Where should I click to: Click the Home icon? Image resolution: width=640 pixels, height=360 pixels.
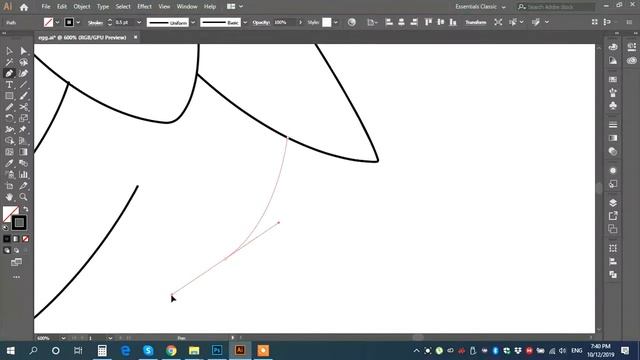tap(24, 7)
